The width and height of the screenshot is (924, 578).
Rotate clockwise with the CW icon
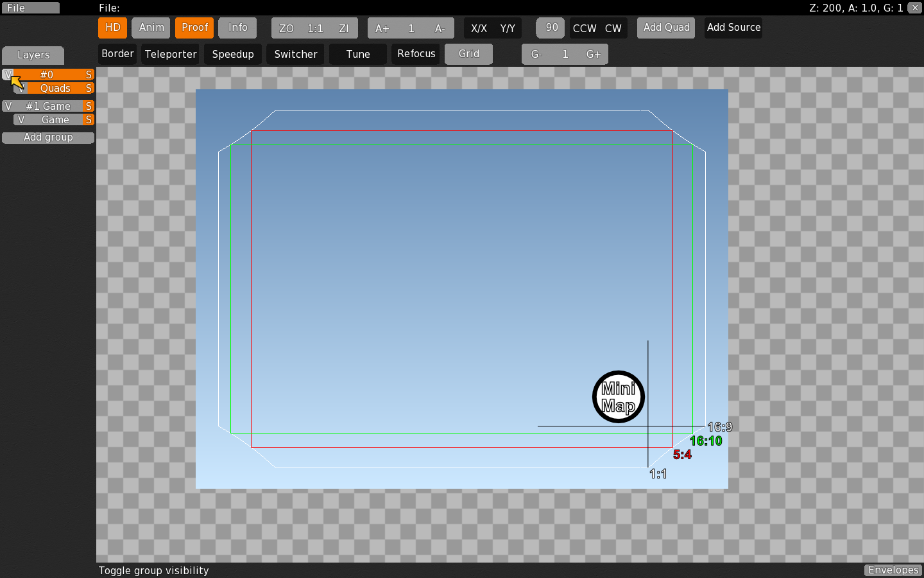pyautogui.click(x=613, y=28)
